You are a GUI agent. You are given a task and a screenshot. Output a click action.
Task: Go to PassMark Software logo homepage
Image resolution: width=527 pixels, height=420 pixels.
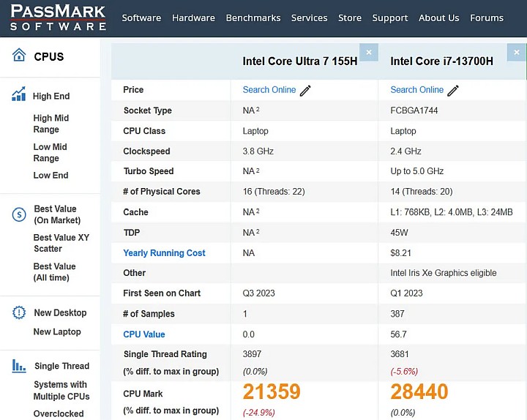point(59,18)
